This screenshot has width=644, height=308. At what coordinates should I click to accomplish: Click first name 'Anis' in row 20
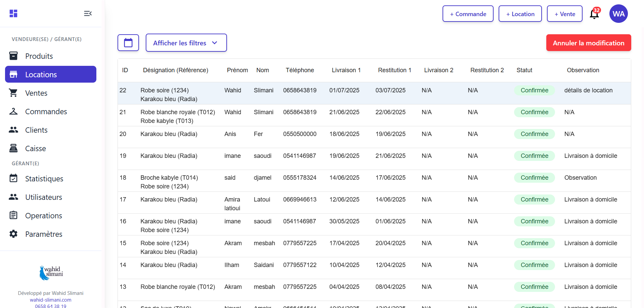(230, 134)
